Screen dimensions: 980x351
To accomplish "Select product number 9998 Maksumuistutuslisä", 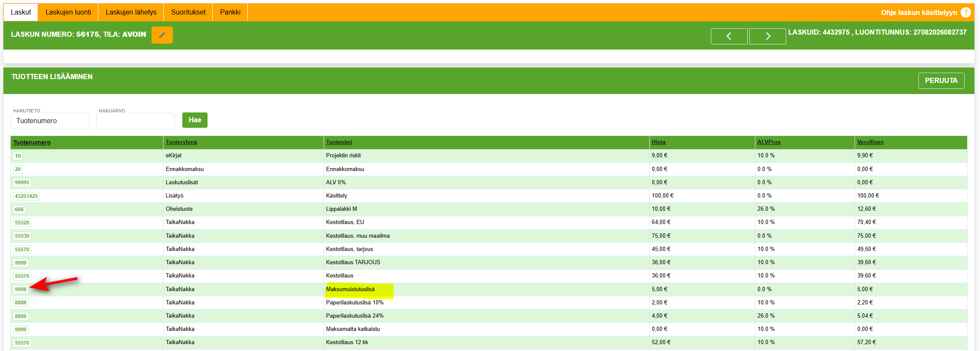I will pos(21,289).
